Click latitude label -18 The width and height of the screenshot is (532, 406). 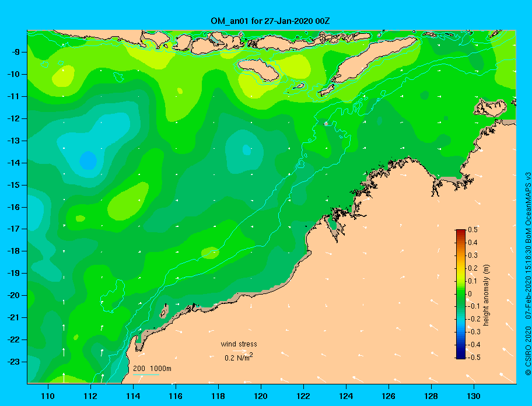tap(13, 251)
